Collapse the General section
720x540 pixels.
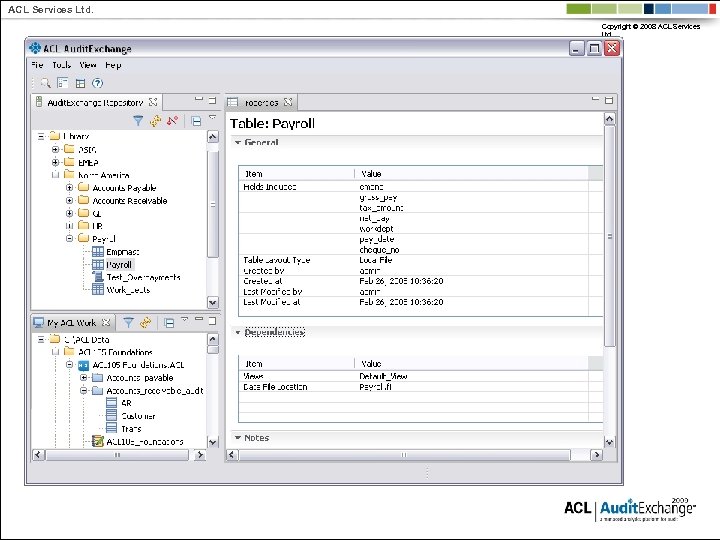tap(238, 142)
